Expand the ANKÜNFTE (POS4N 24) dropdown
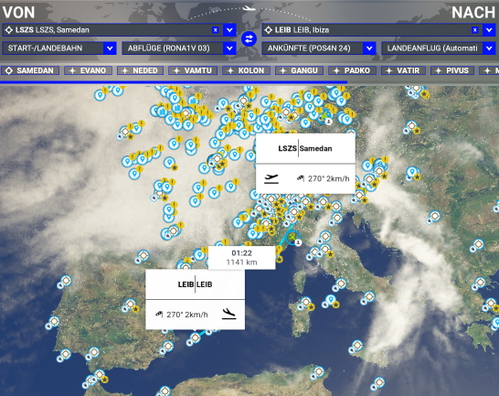The image size is (499, 396). (x=369, y=48)
